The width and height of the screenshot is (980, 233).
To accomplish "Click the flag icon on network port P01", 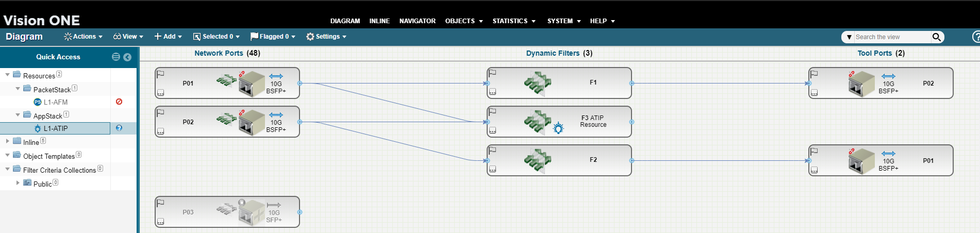I will click(x=160, y=74).
